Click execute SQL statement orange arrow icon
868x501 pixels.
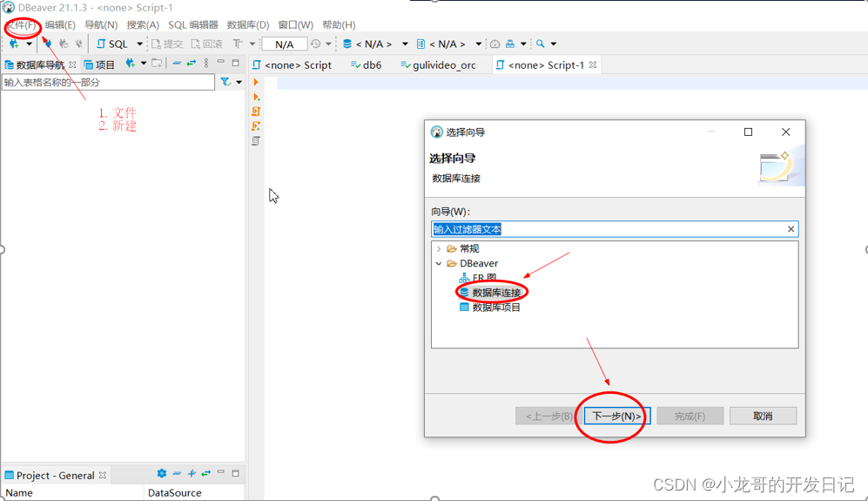[256, 82]
